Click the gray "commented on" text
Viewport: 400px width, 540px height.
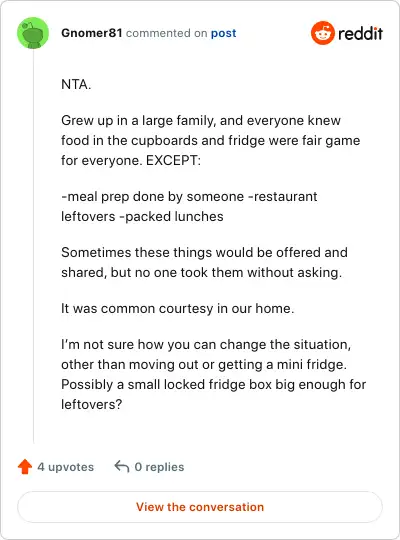(x=166, y=33)
